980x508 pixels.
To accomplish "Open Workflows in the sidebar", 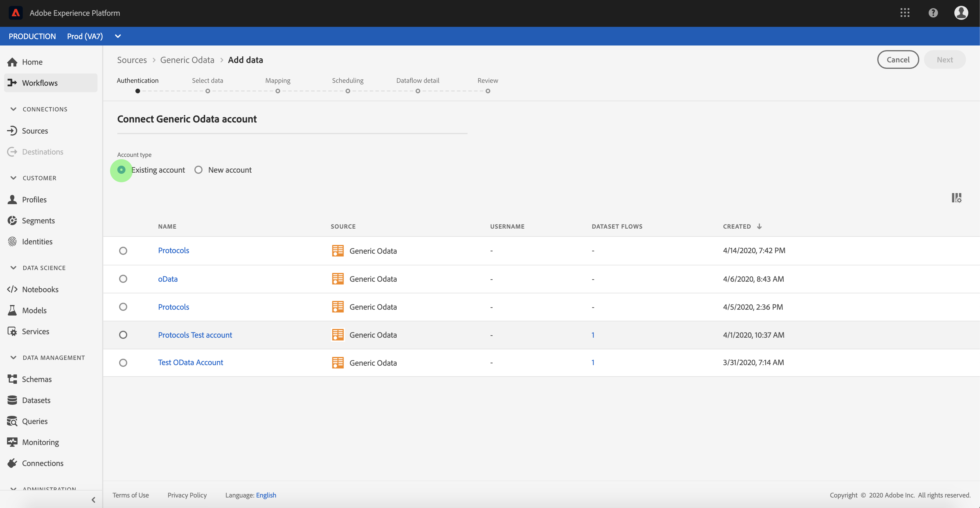I will (x=40, y=83).
